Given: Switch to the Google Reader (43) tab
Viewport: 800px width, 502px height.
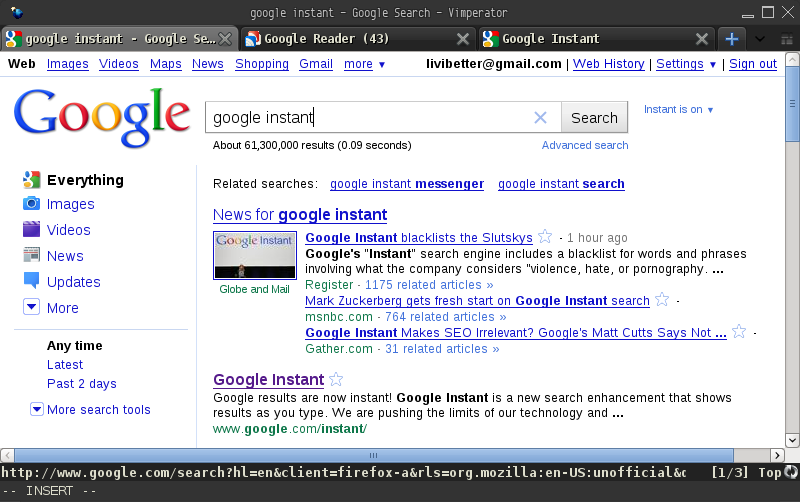Looking at the screenshot, I should pyautogui.click(x=357, y=39).
